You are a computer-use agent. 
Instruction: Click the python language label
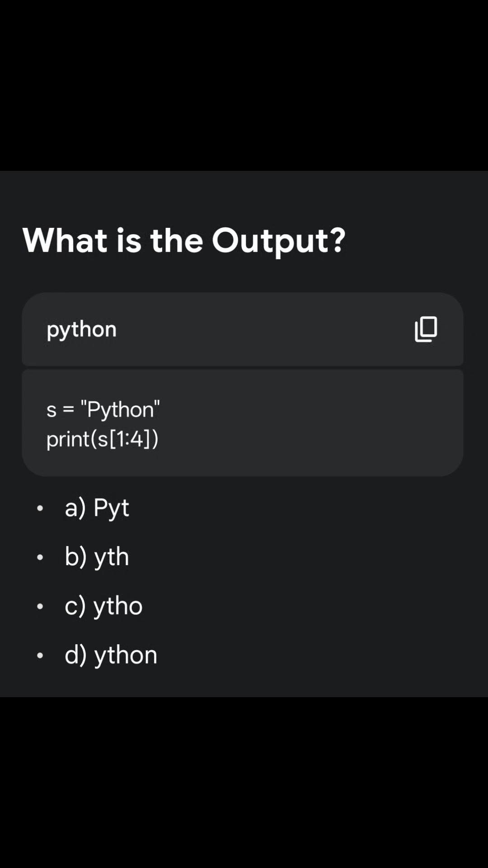(x=82, y=330)
